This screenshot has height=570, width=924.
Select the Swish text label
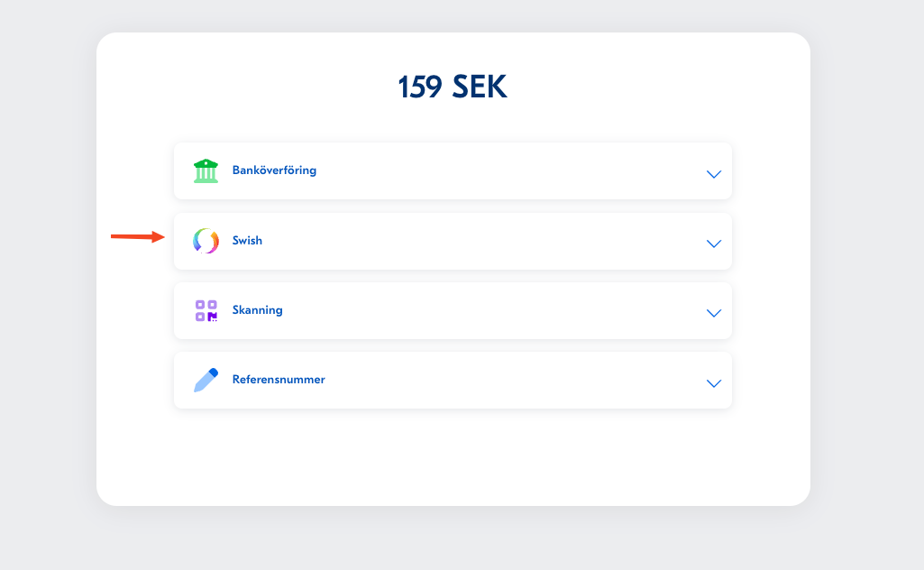pos(247,241)
